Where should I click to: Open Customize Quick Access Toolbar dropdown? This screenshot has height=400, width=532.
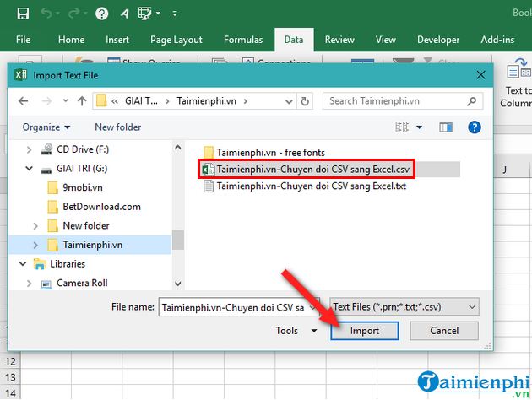175,14
